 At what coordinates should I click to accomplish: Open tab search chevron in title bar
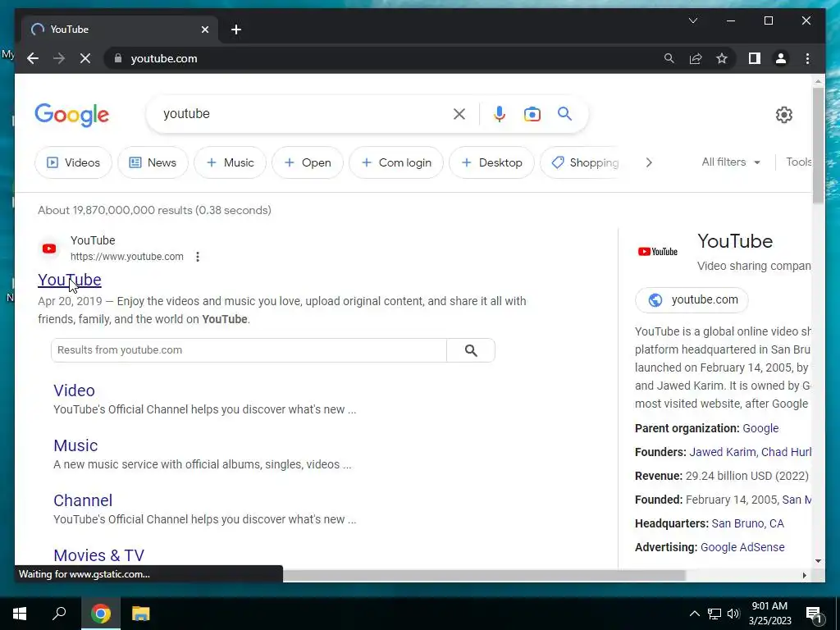pos(692,21)
